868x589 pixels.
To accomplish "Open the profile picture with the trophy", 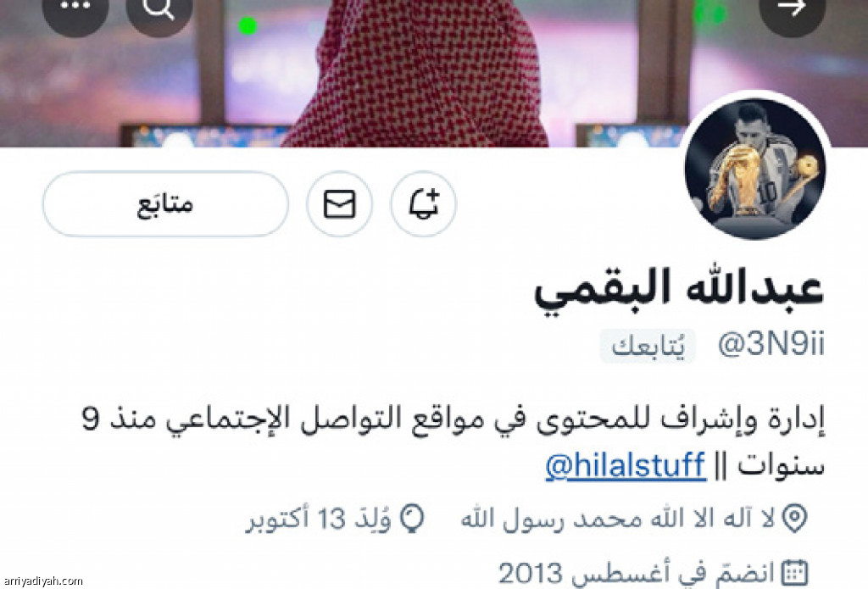I will pyautogui.click(x=755, y=169).
